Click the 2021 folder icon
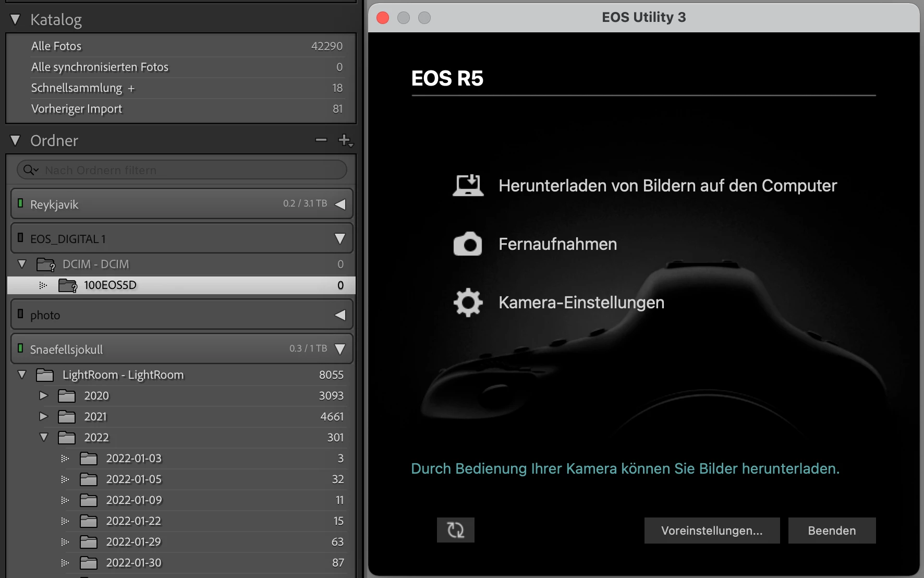This screenshot has width=924, height=578. pyautogui.click(x=67, y=417)
